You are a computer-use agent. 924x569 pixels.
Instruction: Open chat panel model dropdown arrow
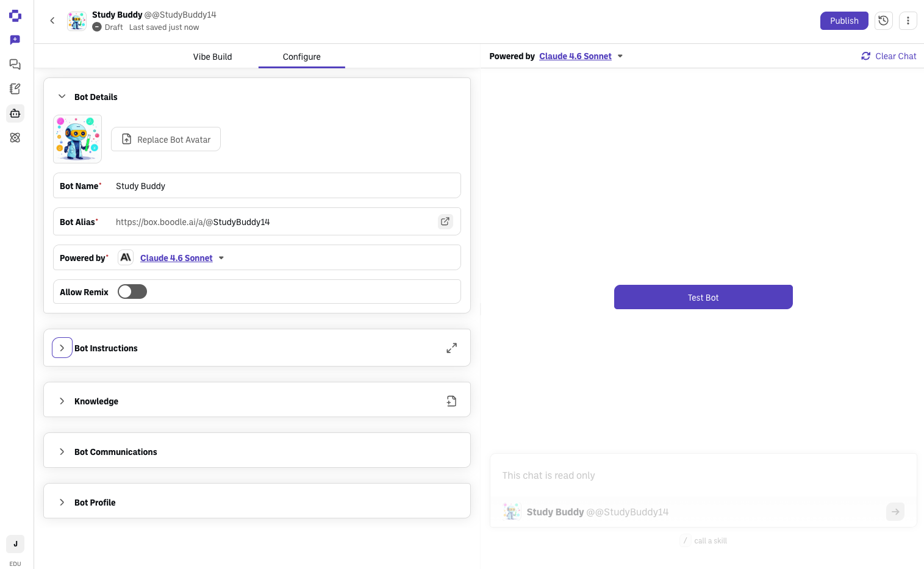click(620, 56)
